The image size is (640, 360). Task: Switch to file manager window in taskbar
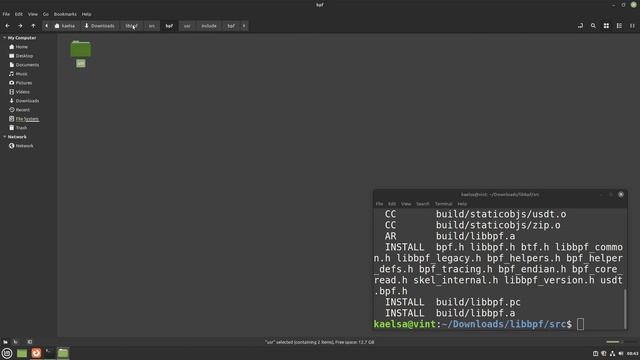point(63,353)
